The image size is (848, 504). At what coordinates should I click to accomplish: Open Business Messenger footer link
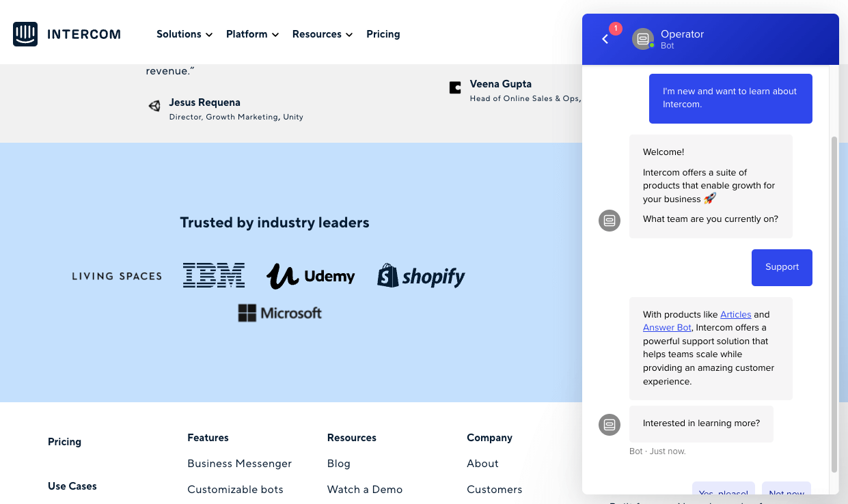point(240,464)
